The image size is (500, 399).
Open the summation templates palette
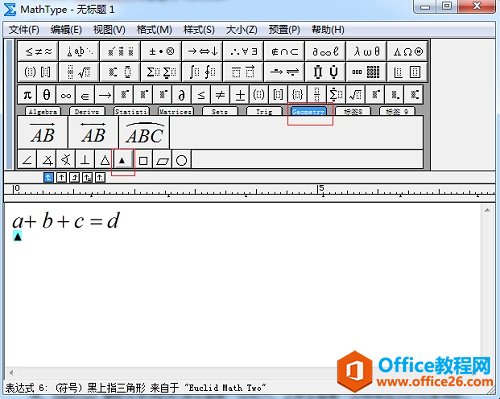tap(161, 72)
